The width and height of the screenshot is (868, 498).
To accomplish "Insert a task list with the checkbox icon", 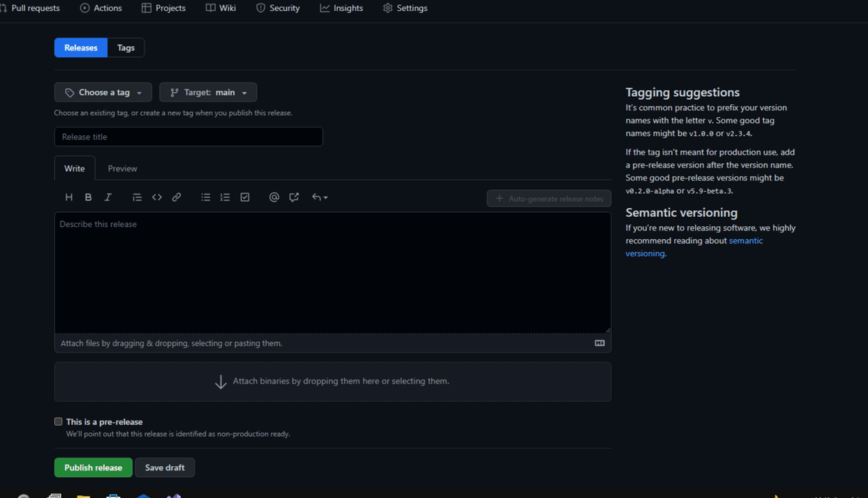I will pos(245,197).
